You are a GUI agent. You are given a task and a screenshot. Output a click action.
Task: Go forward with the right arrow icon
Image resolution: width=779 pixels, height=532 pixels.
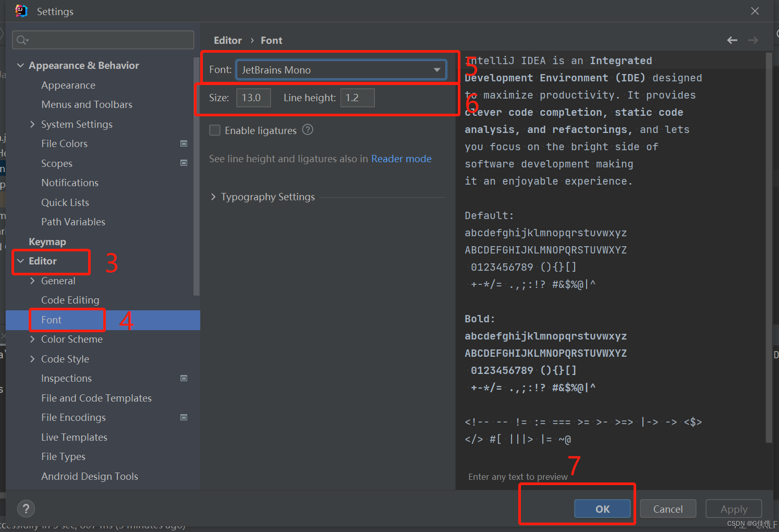point(753,40)
